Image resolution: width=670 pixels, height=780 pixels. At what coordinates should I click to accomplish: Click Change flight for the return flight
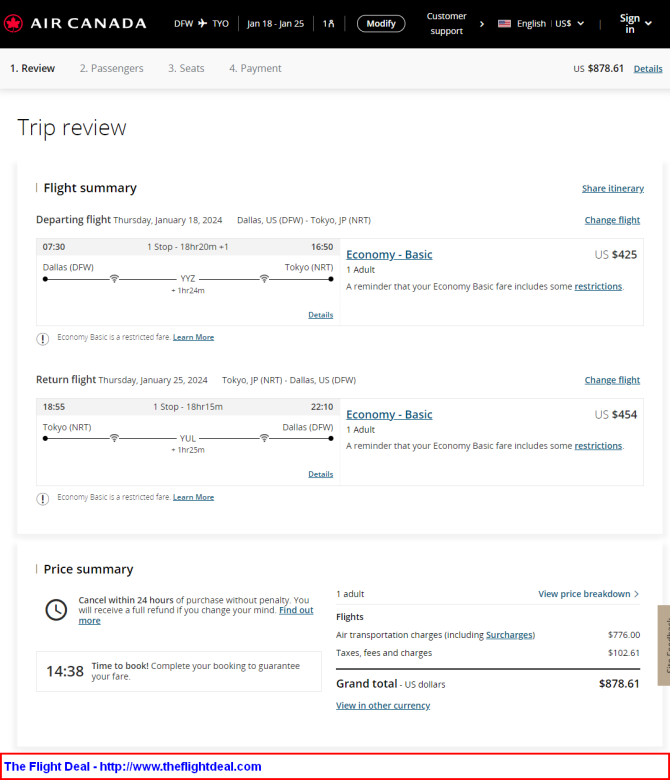tap(612, 380)
